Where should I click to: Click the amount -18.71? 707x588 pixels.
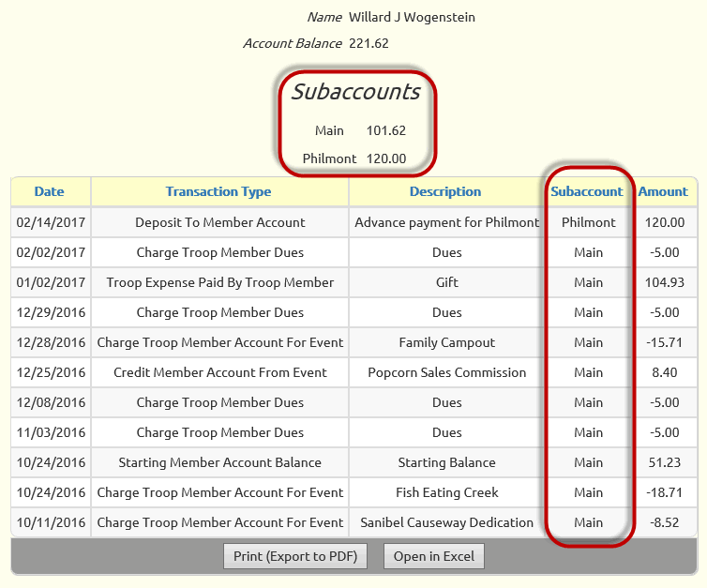[665, 492]
